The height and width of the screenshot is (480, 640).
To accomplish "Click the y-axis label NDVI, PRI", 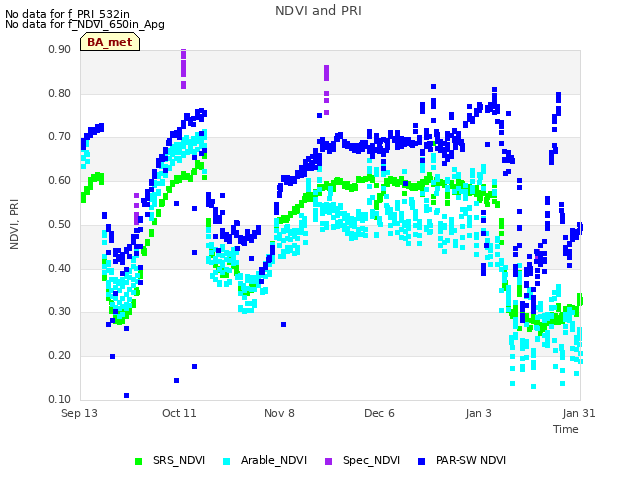I will click(x=14, y=224).
